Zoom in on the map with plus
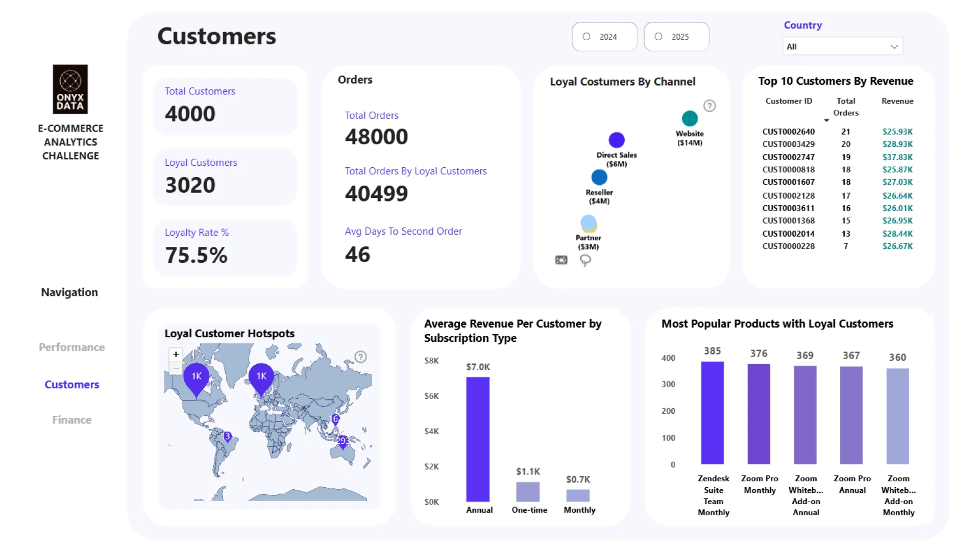 click(176, 354)
